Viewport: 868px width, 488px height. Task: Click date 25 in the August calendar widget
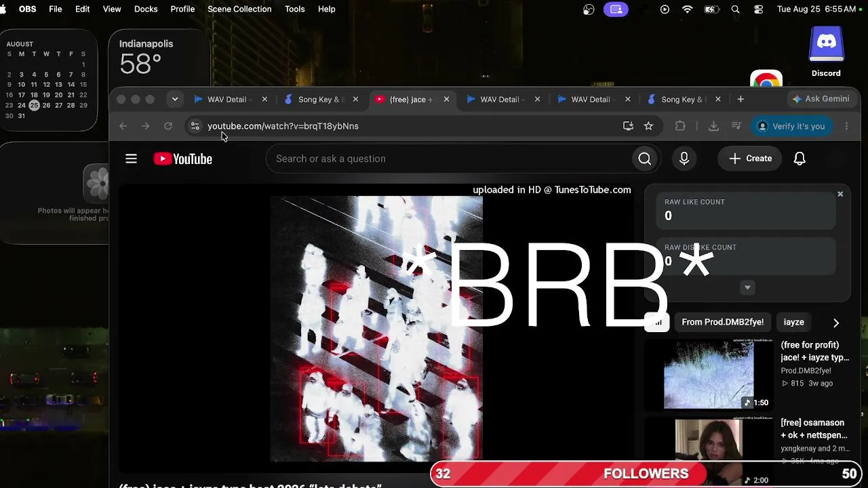pyautogui.click(x=34, y=105)
